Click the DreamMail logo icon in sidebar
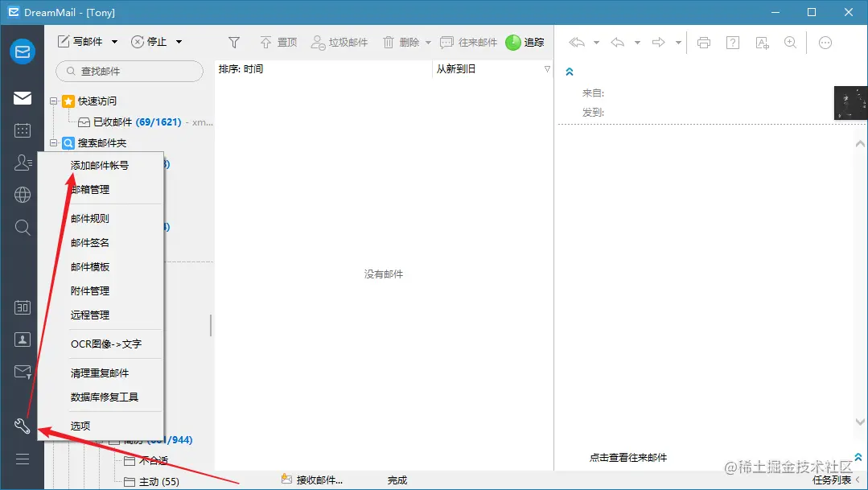868x490 pixels. pyautogui.click(x=23, y=51)
